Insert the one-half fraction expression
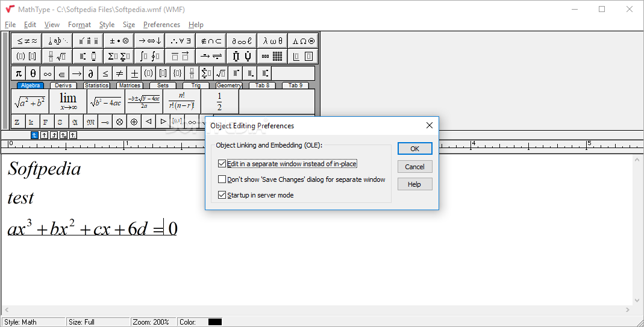Screen dimensions: 644x327 coord(219,101)
